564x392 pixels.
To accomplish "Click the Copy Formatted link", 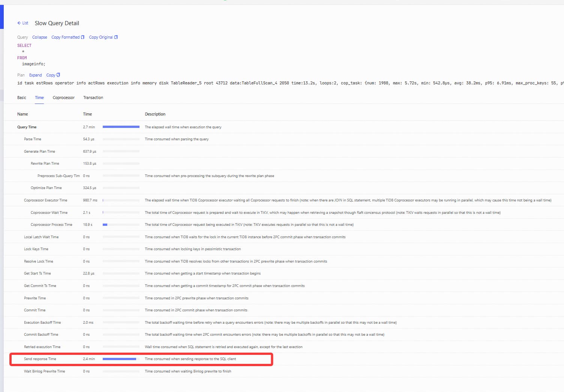I will point(66,37).
